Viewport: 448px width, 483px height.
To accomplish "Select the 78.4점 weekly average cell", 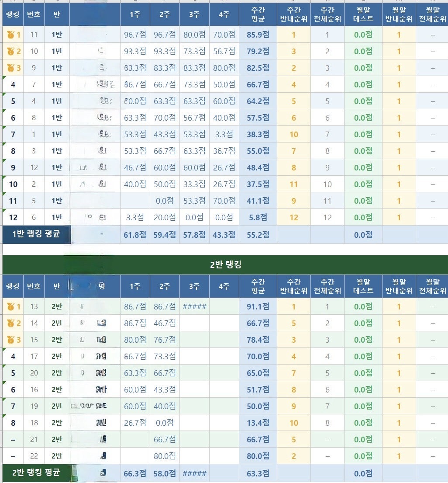I will pyautogui.click(x=258, y=340).
